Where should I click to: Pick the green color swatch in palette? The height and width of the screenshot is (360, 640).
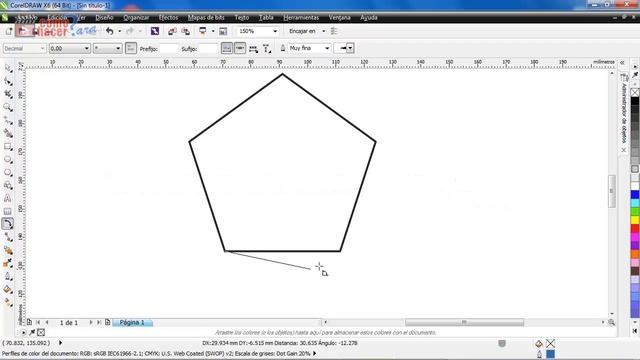pos(635,211)
